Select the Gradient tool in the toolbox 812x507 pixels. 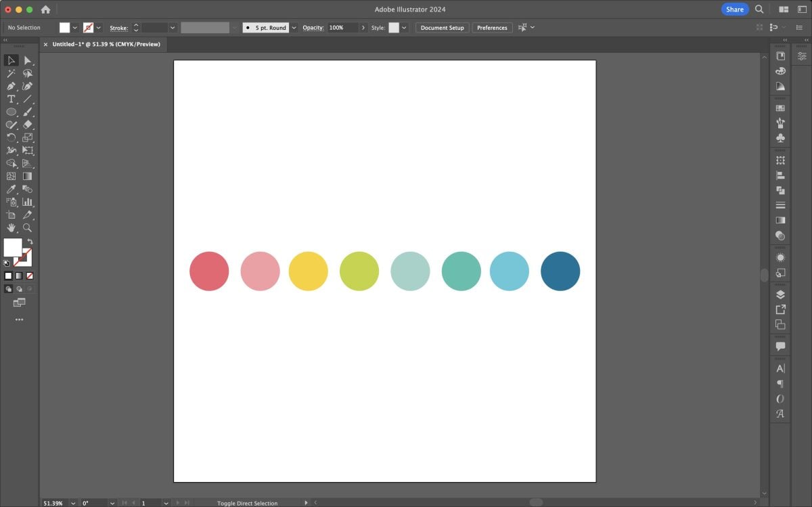tap(28, 176)
